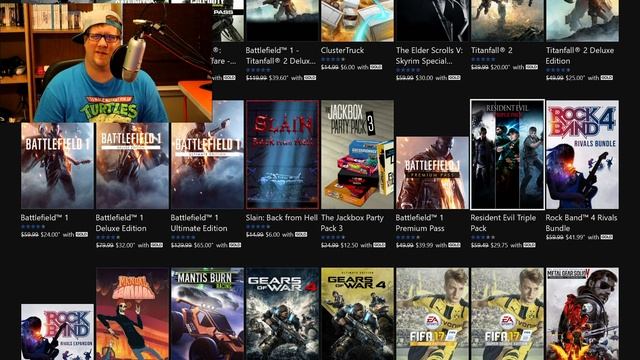Viewport: 640px width, 360px height.
Task: Open the Resident Evil Triple Pack tile
Action: [x=507, y=155]
